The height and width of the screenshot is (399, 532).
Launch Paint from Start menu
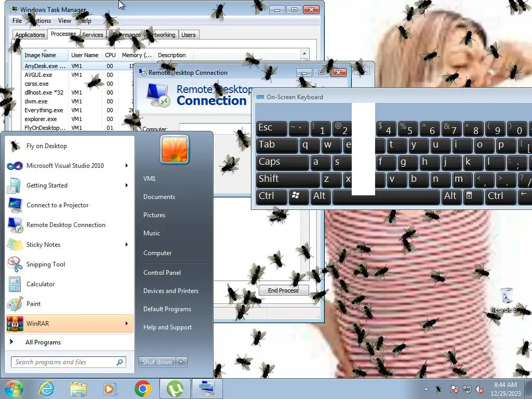click(70, 303)
